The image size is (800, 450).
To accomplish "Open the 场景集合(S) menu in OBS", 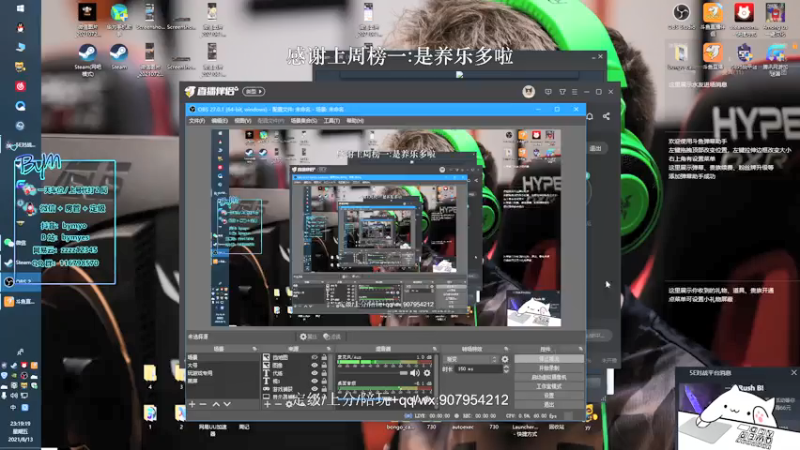I will (304, 121).
